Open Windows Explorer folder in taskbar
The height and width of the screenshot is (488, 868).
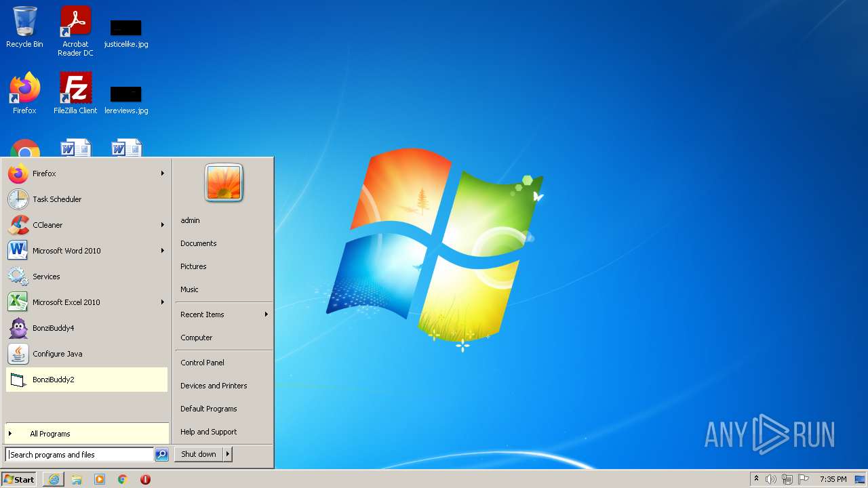click(x=77, y=479)
